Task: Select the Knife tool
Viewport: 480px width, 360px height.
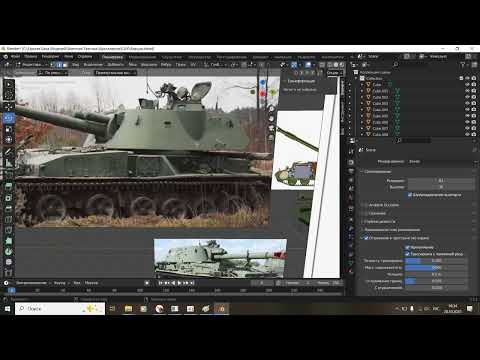Action: click(x=9, y=231)
